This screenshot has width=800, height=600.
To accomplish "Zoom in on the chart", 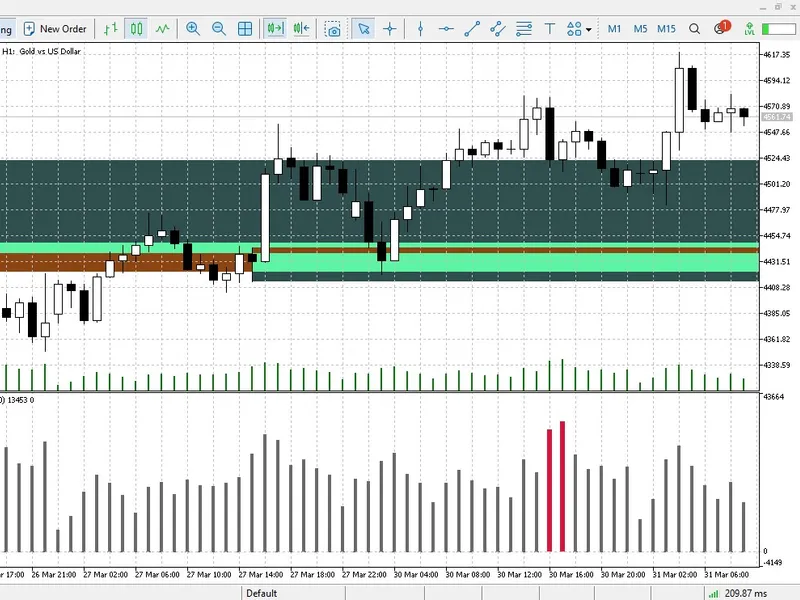I will pyautogui.click(x=193, y=29).
